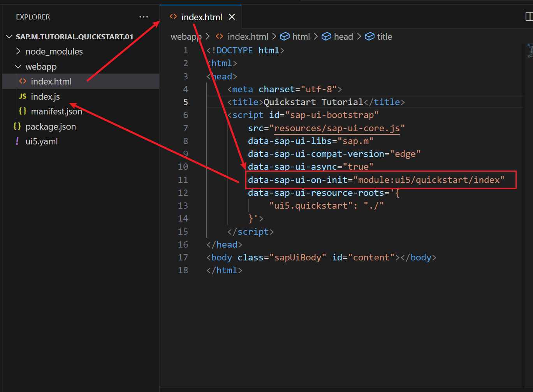Screen dimensions: 533x392
Task: Click the minimap at editor's right edge
Action: tap(529, 51)
